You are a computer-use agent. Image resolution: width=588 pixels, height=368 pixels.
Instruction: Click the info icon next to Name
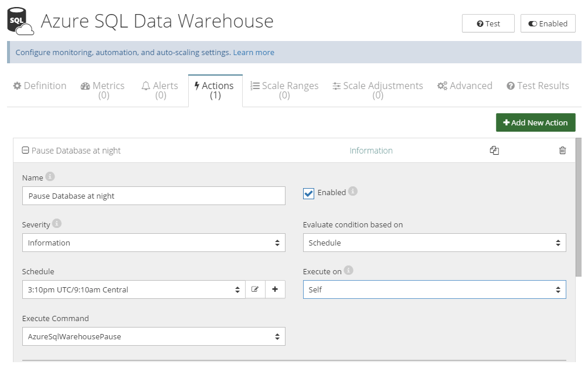point(50,176)
